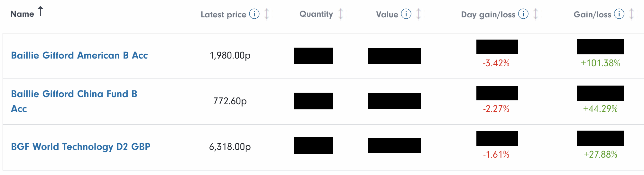
Task: Click the Value info icon
Action: 406,14
